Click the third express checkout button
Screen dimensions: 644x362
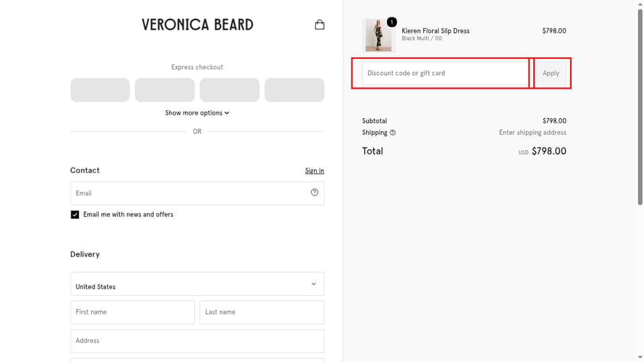point(229,90)
